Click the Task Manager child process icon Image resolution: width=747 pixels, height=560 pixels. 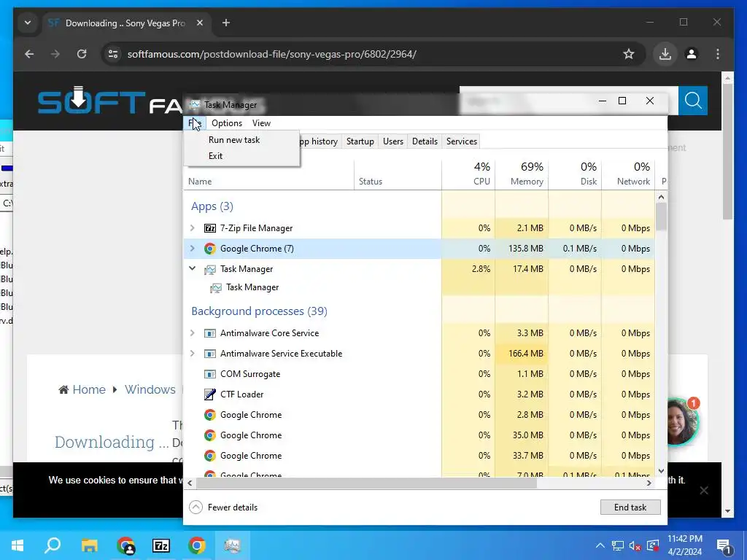pyautogui.click(x=216, y=287)
